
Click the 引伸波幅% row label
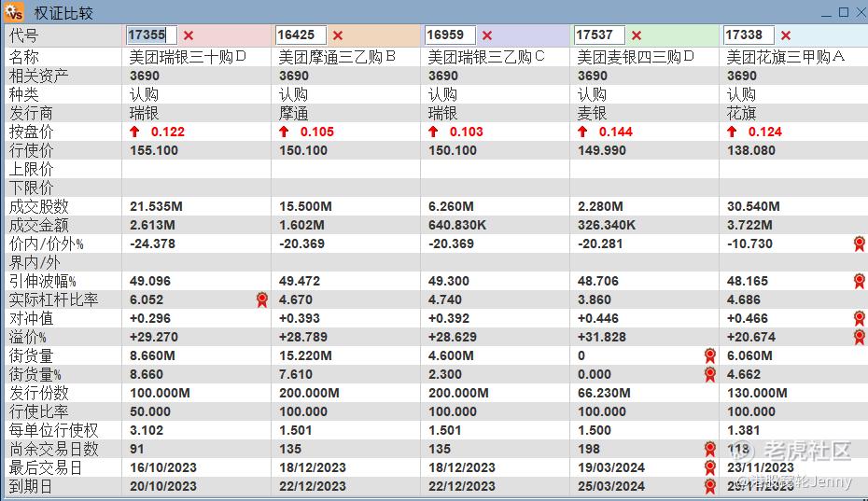[43, 281]
